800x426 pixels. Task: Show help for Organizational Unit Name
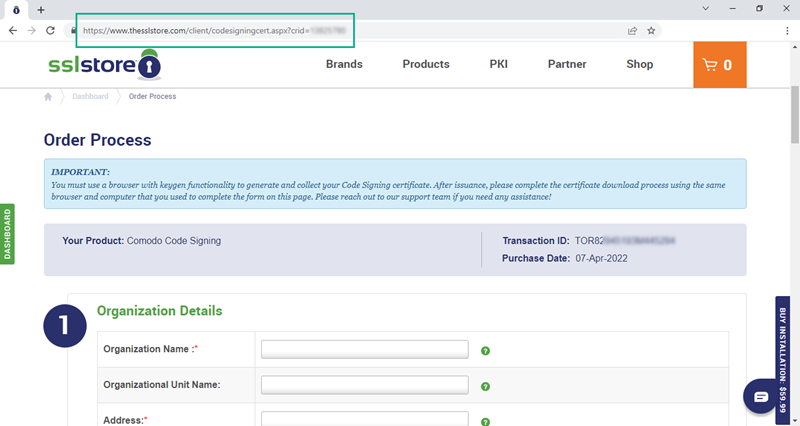pyautogui.click(x=485, y=386)
